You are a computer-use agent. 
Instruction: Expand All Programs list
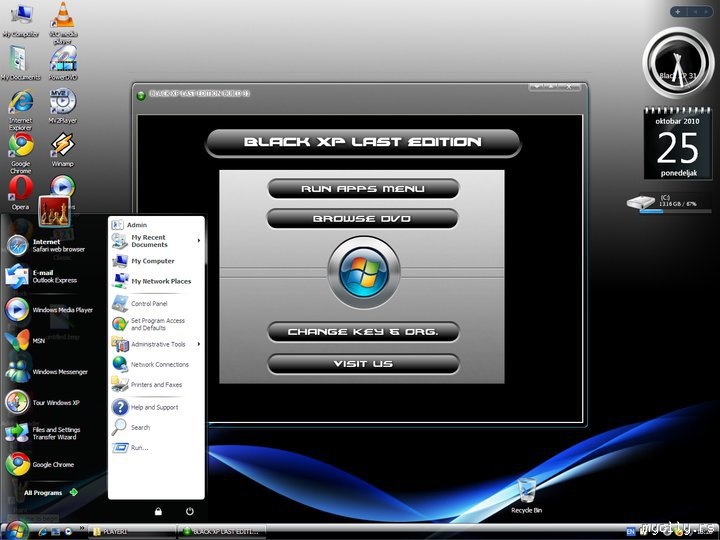[51, 492]
